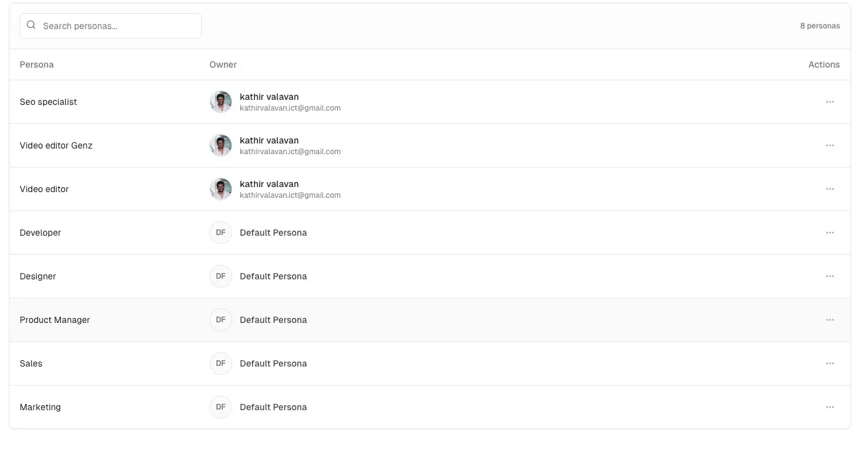The height and width of the screenshot is (462, 868).
Task: Focus the Search personas input field
Action: [117, 26]
